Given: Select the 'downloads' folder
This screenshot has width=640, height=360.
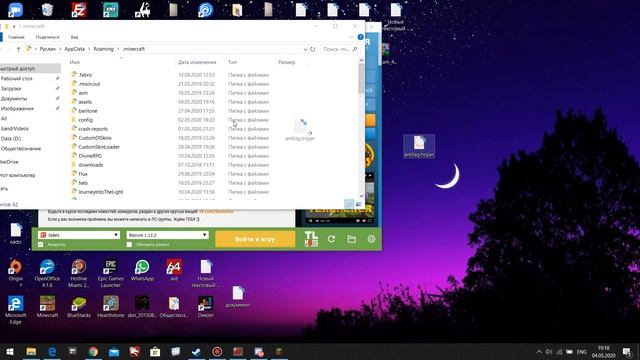Looking at the screenshot, I should click(x=91, y=165).
